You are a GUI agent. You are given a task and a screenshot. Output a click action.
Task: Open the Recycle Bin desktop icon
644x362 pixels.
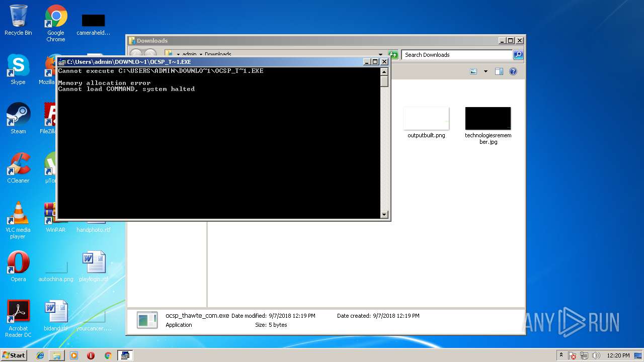tap(18, 20)
